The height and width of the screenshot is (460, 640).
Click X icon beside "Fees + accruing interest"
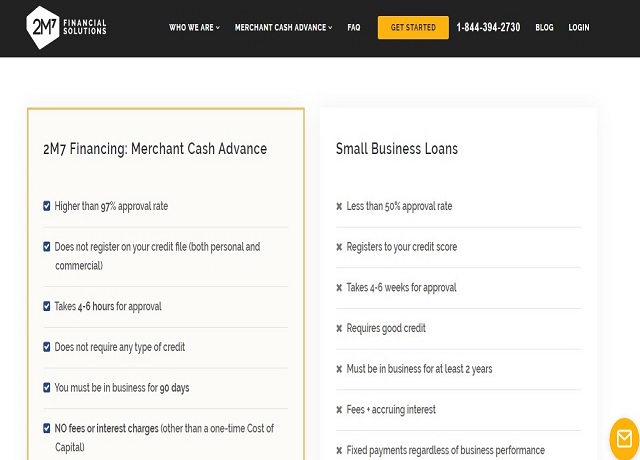pos(339,410)
